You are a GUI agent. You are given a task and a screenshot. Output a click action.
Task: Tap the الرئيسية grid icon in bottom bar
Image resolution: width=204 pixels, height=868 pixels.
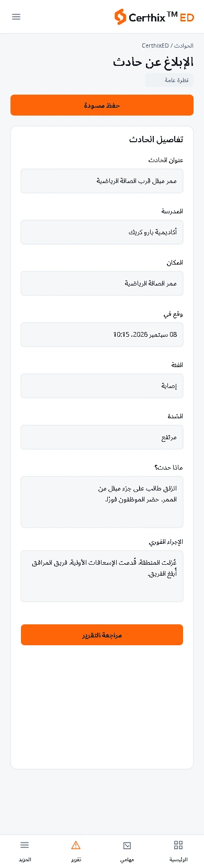[x=178, y=845]
